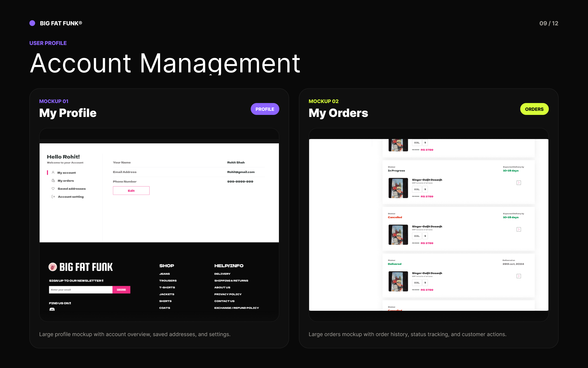Open My orders in the profile sidebar

coord(66,181)
